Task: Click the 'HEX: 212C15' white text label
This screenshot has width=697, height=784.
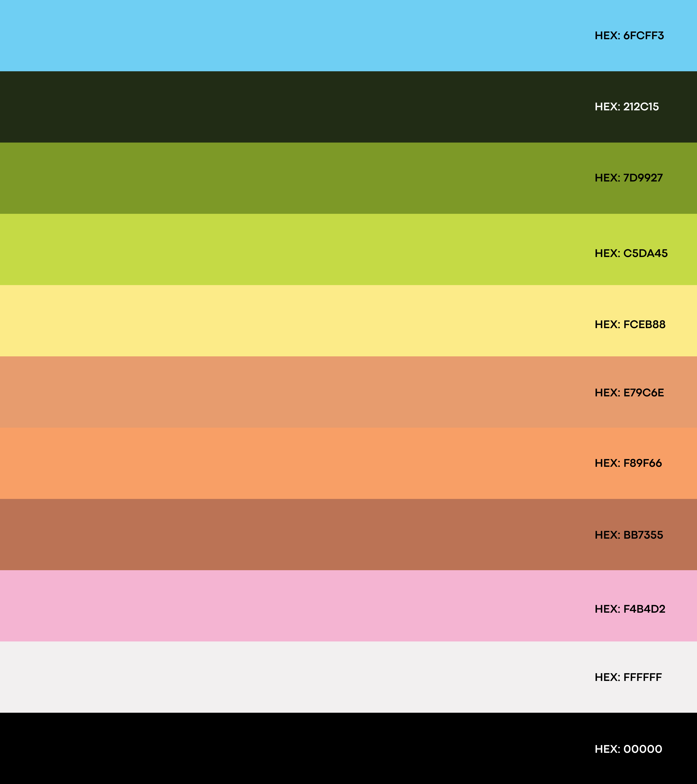Action: click(626, 107)
